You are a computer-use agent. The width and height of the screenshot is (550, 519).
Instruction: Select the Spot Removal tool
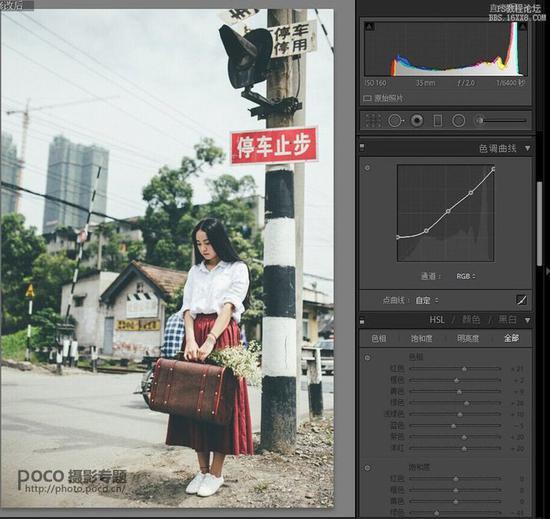point(395,121)
